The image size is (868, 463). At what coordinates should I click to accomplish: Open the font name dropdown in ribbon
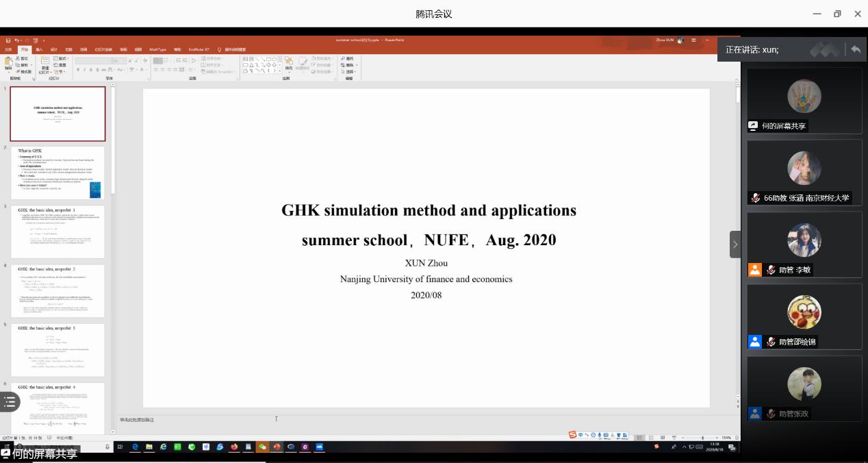click(x=96, y=60)
